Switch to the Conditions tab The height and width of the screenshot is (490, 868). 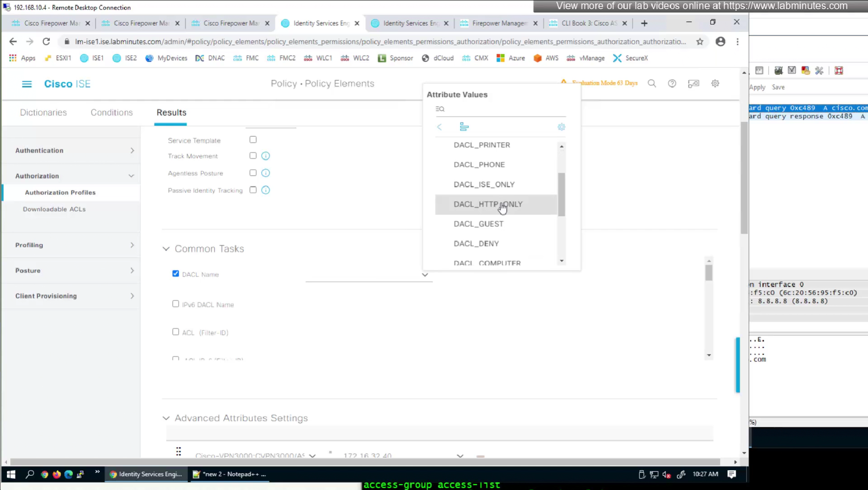(111, 112)
